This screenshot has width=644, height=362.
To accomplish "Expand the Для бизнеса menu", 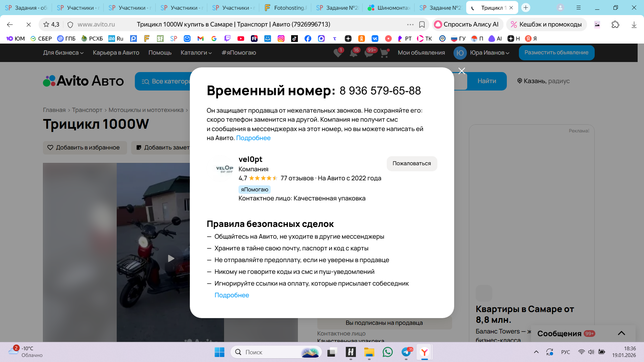I will [x=63, y=53].
